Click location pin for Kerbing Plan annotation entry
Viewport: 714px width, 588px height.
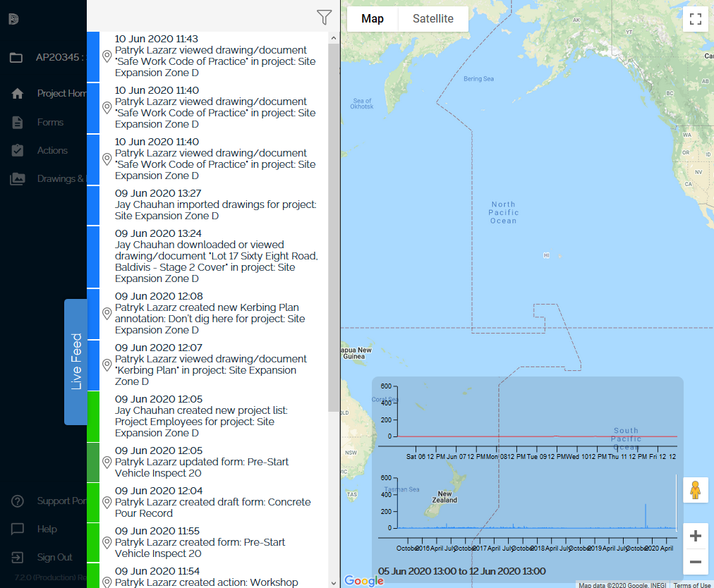(107, 314)
